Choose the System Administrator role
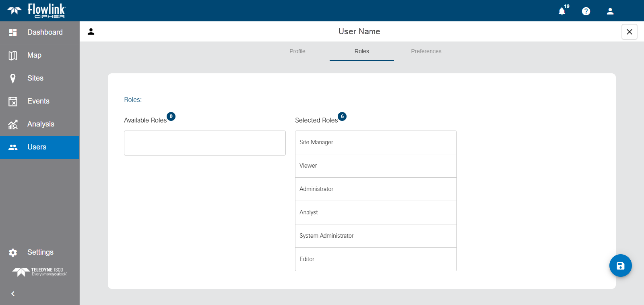Viewport: 644px width, 305px height. (x=376, y=236)
